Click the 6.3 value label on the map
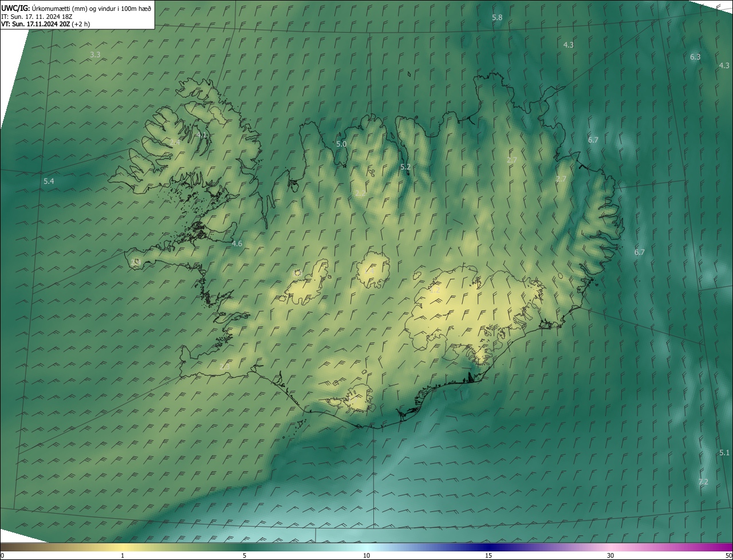 (695, 57)
